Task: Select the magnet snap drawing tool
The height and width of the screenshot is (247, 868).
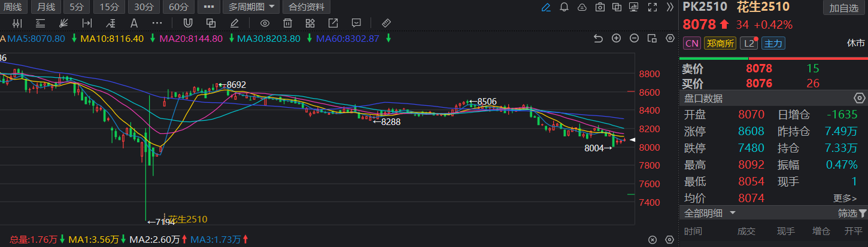Action: (187, 23)
